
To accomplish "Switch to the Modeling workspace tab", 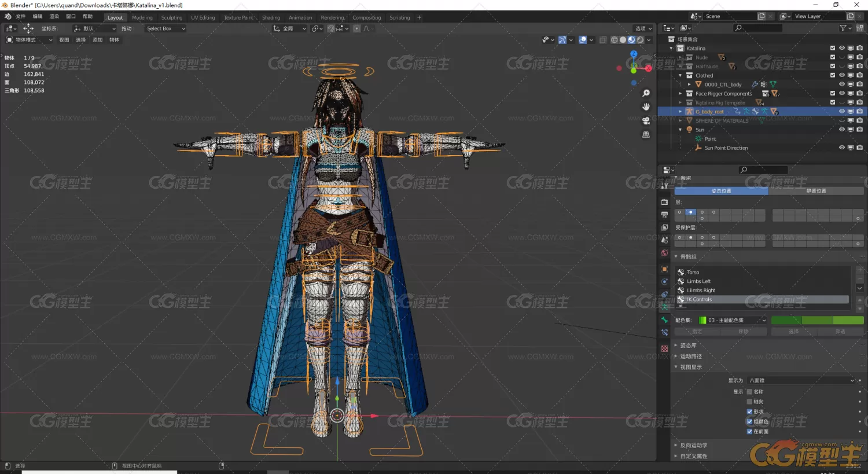I will pos(142,17).
